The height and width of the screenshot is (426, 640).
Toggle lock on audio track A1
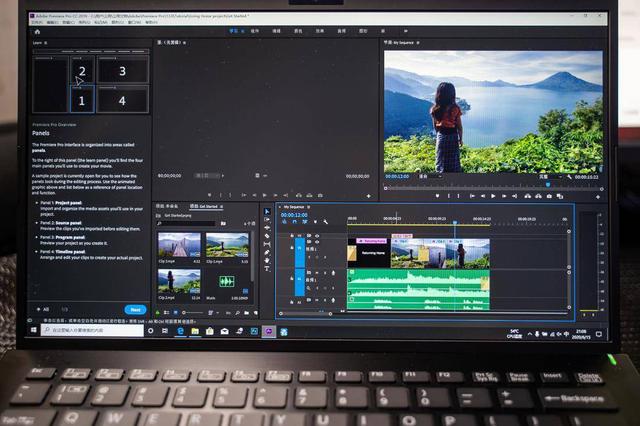point(292,279)
